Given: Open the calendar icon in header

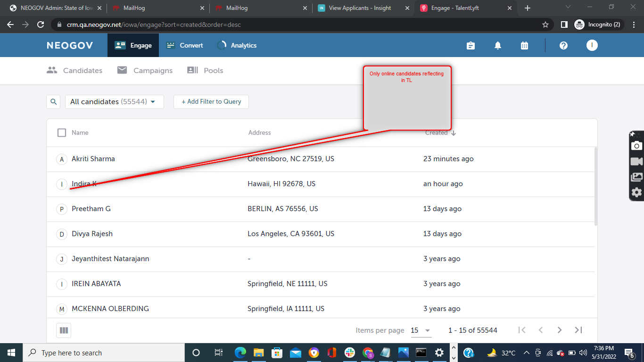Looking at the screenshot, I should pyautogui.click(x=524, y=46).
